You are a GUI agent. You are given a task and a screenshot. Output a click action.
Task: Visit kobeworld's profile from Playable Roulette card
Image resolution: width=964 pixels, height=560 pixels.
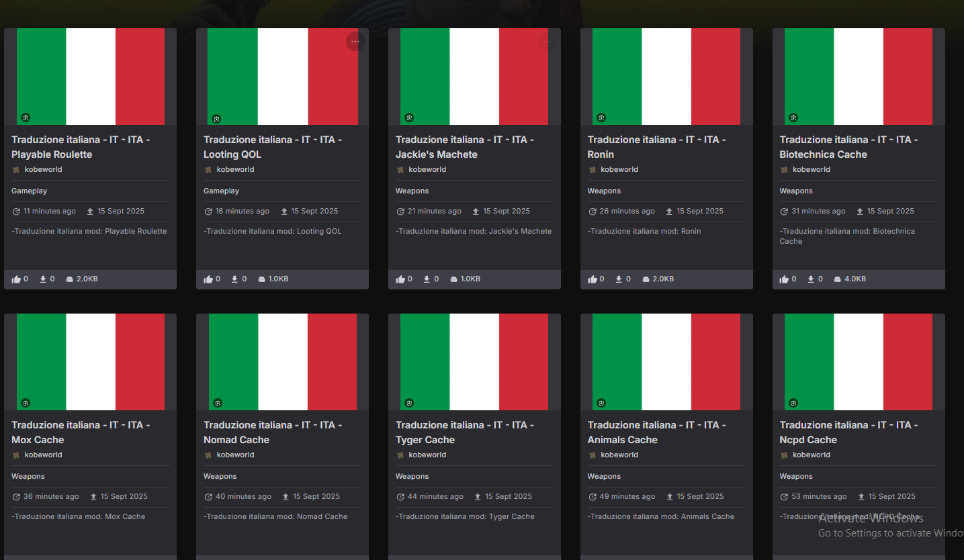(43, 170)
